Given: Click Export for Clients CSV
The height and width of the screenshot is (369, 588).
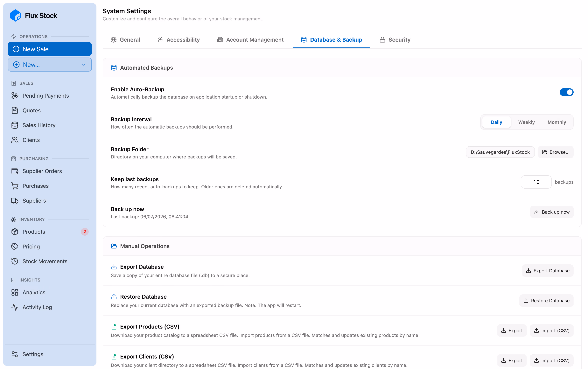Looking at the screenshot, I should click(512, 360).
